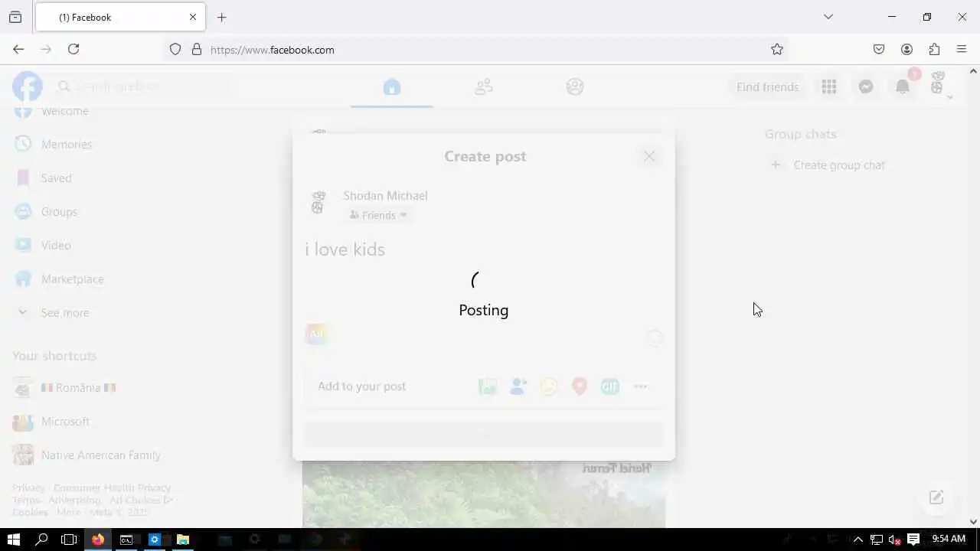Image resolution: width=980 pixels, height=551 pixels.
Task: Open the Groups tab icon in top bar
Action: point(575,87)
